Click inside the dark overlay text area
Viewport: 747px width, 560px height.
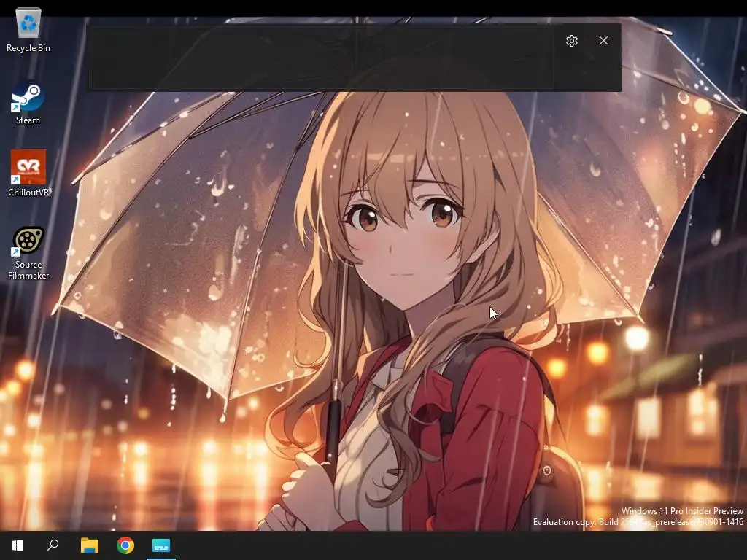pyautogui.click(x=322, y=58)
